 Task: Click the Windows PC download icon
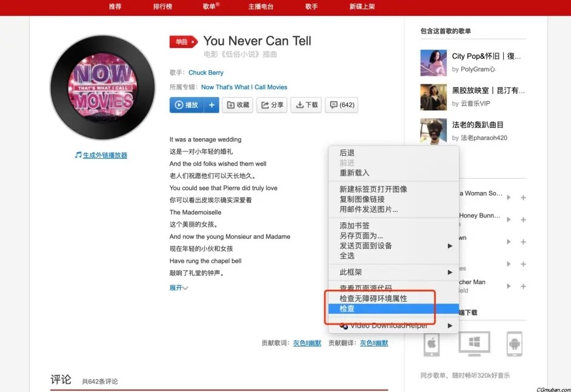(474, 344)
